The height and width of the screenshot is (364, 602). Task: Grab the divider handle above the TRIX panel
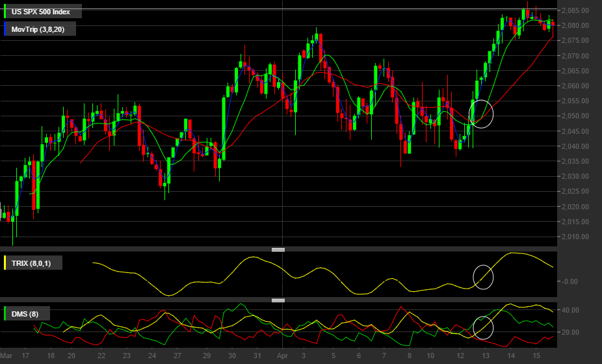tap(278, 250)
